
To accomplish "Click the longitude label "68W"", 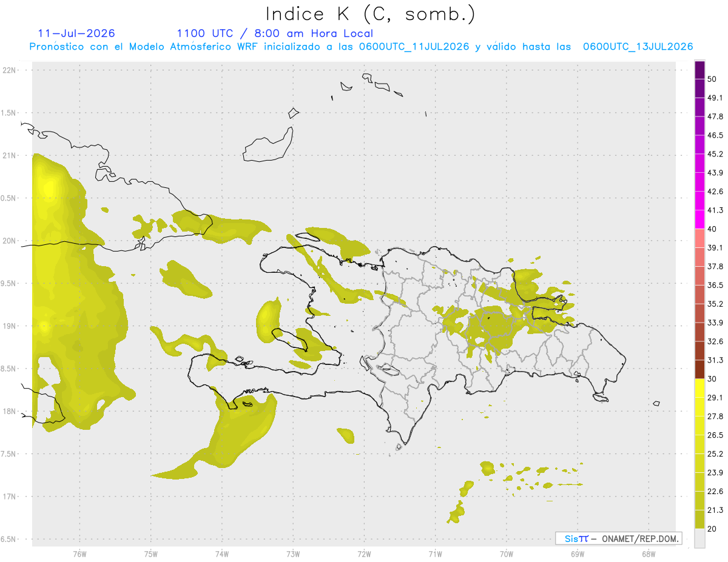I will click(649, 554).
